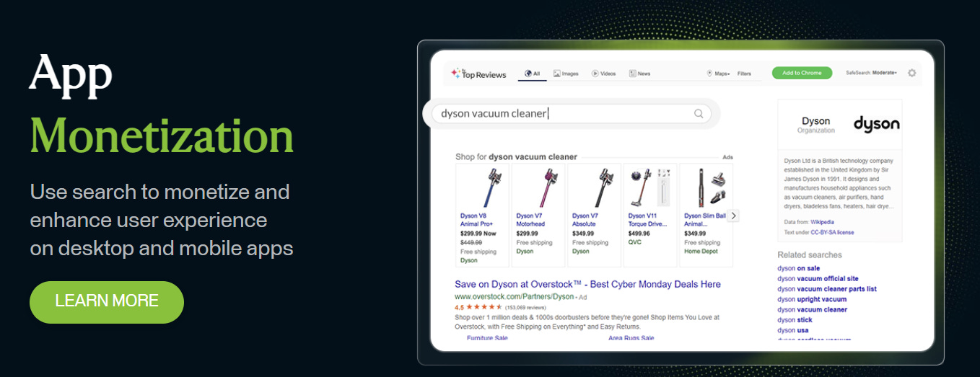Open the Maps dropdown
The image size is (980, 377).
click(718, 74)
